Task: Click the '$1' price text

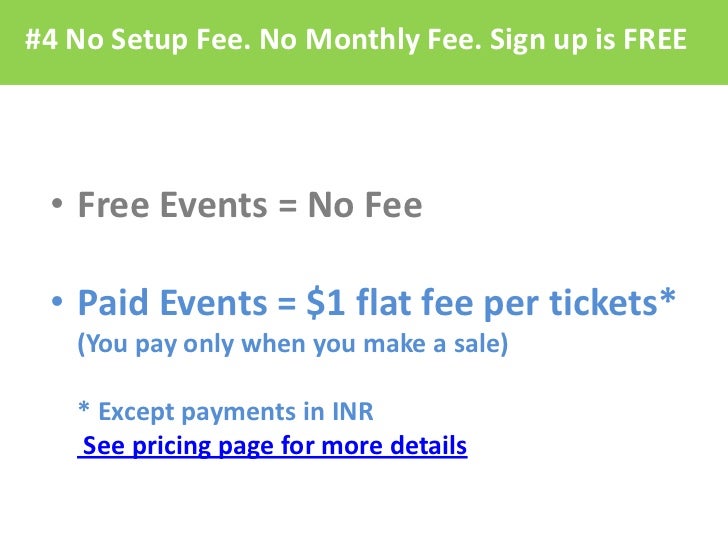Action: (x=325, y=303)
